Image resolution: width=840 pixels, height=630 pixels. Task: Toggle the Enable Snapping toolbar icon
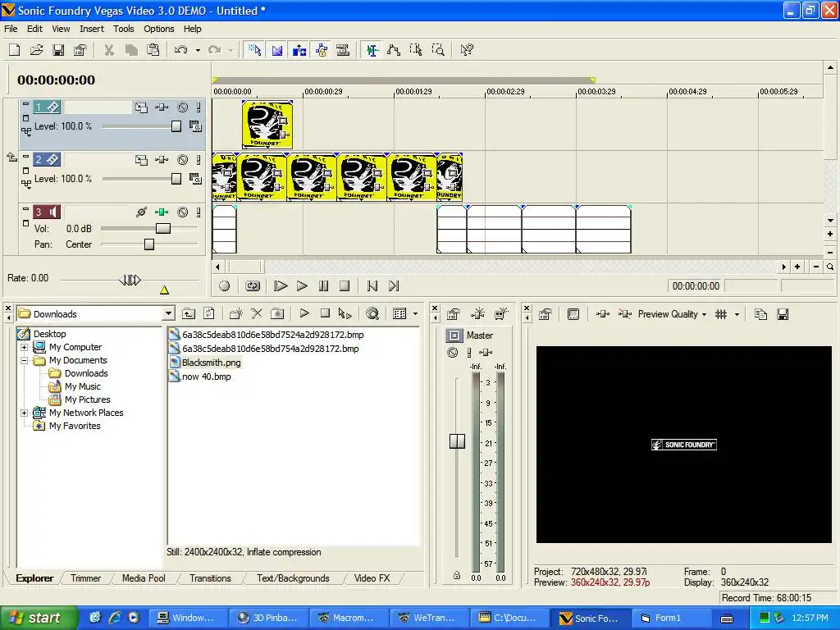(254, 50)
